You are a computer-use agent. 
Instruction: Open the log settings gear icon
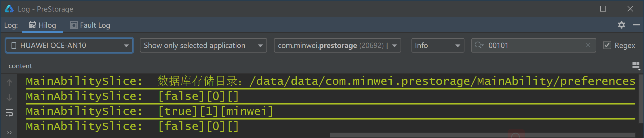click(x=621, y=25)
